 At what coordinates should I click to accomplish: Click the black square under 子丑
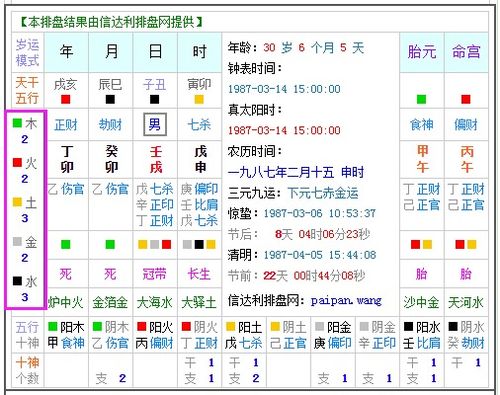point(155,99)
